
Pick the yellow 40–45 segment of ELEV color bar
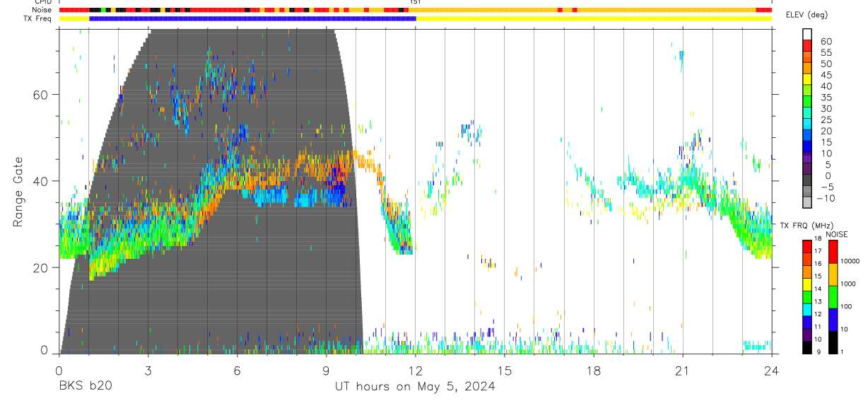(x=807, y=79)
